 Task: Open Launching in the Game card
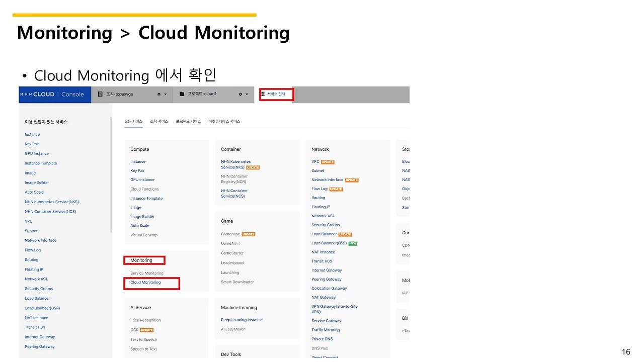tap(230, 273)
